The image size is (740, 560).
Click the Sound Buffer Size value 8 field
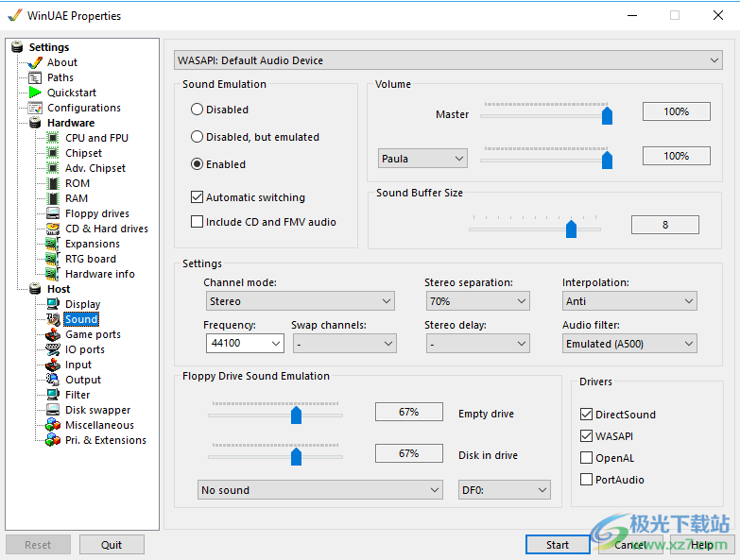[x=665, y=225]
